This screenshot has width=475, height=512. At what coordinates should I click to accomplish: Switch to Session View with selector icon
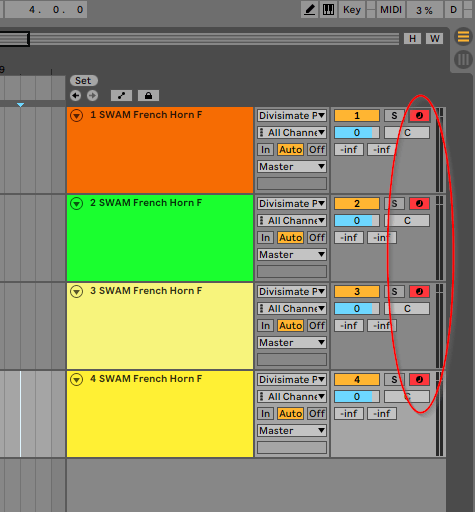click(463, 60)
